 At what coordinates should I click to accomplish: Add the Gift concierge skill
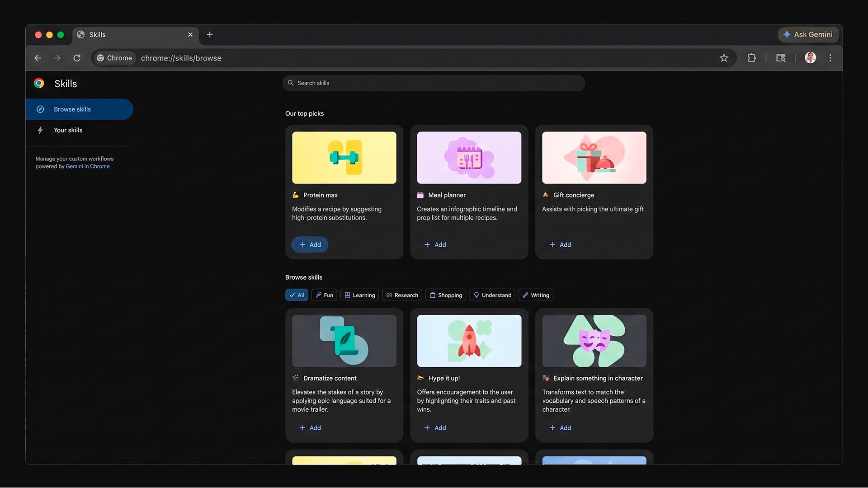click(560, 244)
